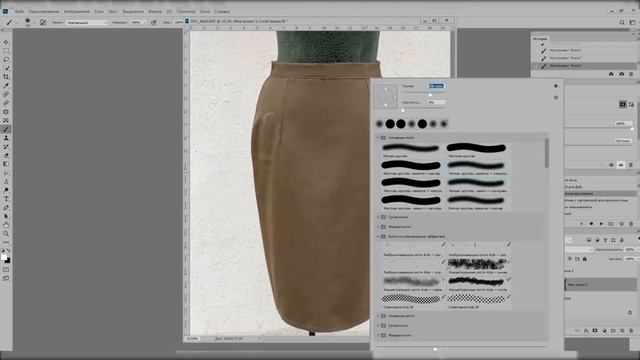
Task: Select the Lasso tool
Action: [6, 60]
